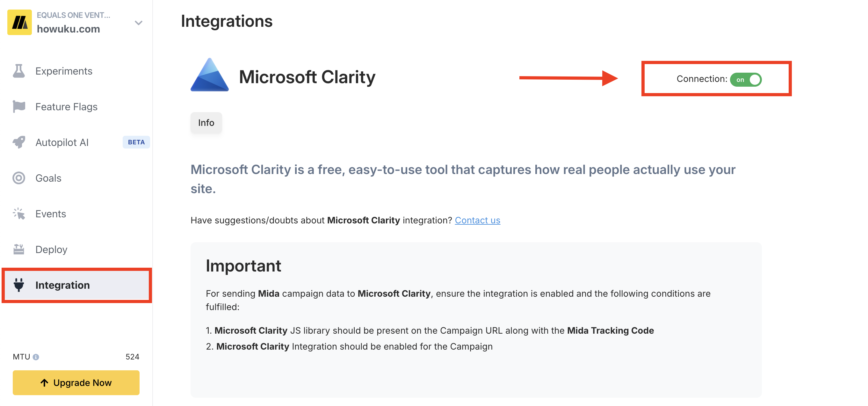Go to the Goals menu item
868x406 pixels.
[48, 178]
